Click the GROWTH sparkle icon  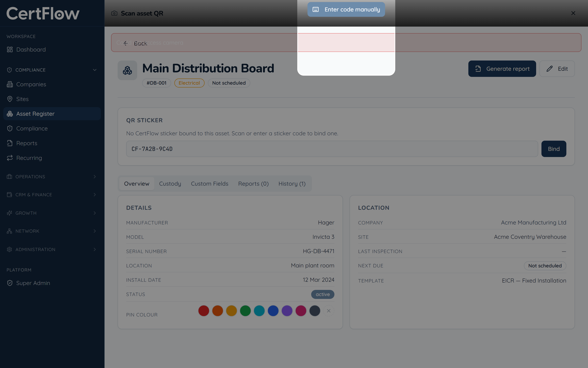pos(9,213)
